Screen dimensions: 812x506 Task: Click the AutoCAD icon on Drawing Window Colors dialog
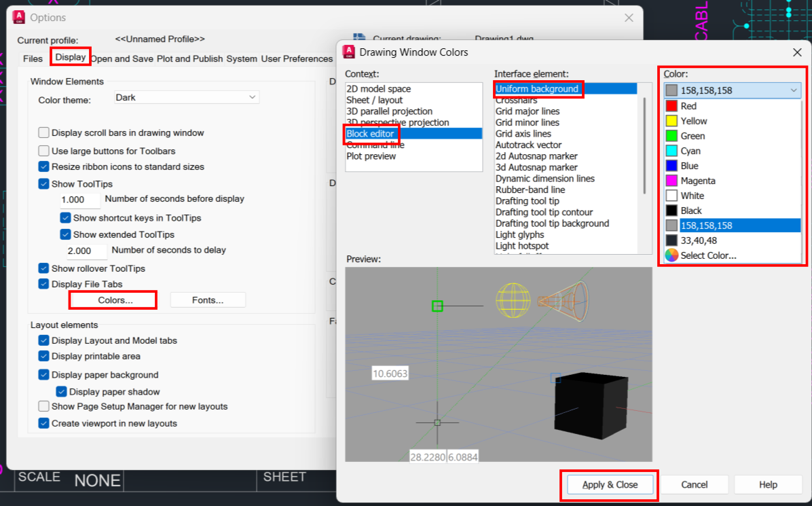[x=349, y=51]
